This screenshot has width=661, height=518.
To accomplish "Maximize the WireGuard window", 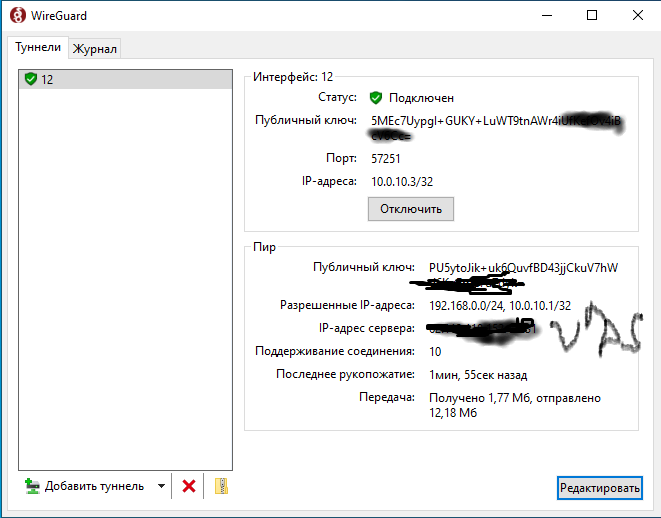I will click(x=592, y=16).
